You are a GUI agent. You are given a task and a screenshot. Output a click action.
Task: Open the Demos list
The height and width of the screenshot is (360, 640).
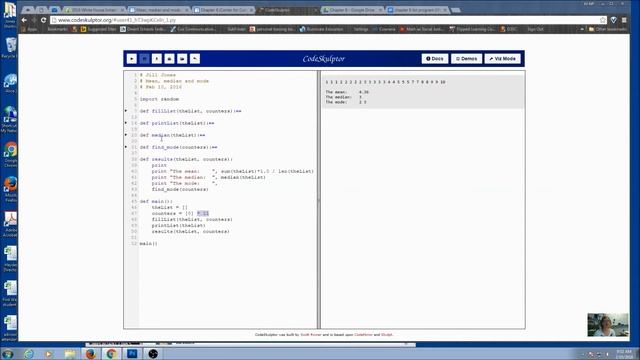coord(466,59)
